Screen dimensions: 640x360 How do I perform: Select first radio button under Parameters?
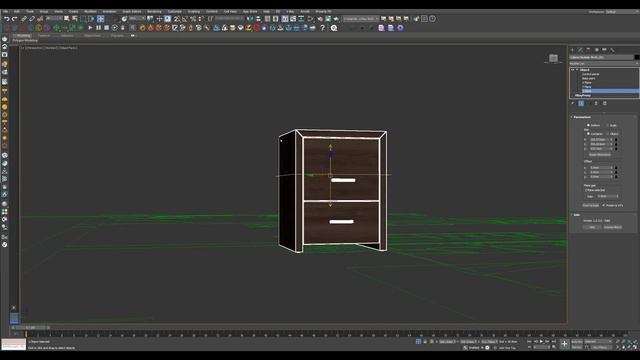coord(588,125)
